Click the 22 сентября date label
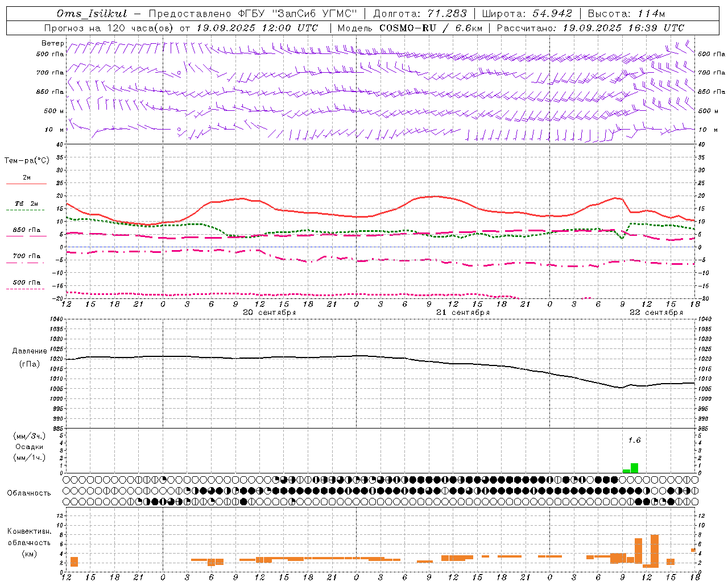 pos(656,313)
